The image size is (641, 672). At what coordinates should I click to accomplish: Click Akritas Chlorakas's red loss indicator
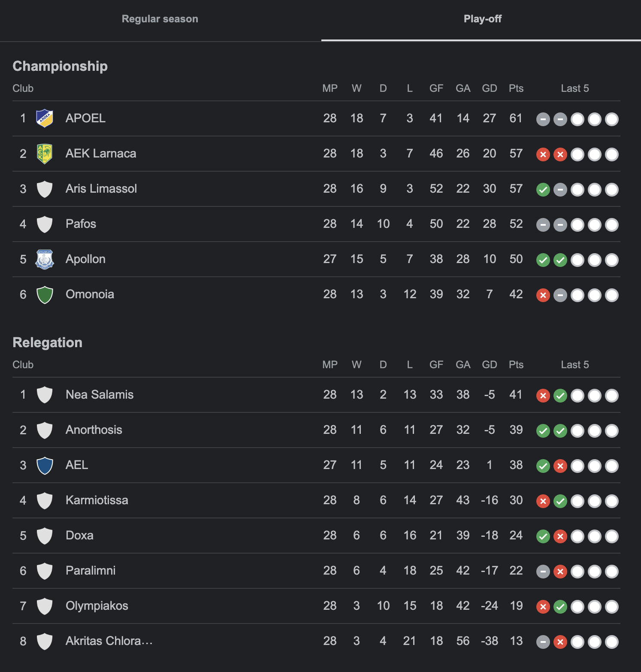pyautogui.click(x=560, y=642)
